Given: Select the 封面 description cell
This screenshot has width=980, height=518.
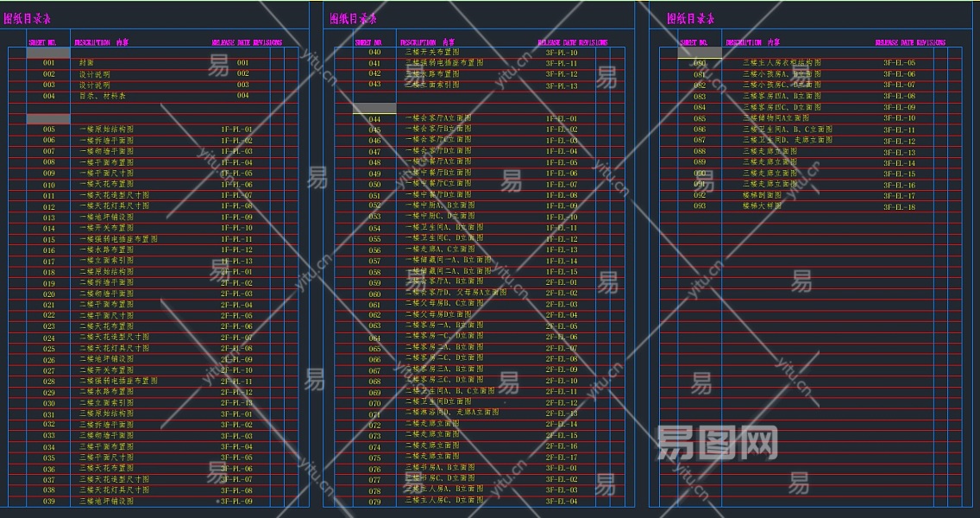Looking at the screenshot, I should (x=86, y=63).
